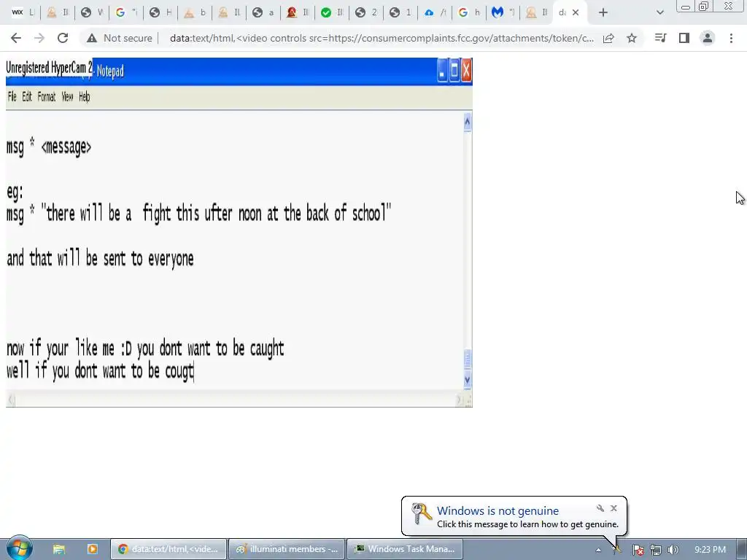Switch to illuminati members taskbar window

pyautogui.click(x=287, y=549)
